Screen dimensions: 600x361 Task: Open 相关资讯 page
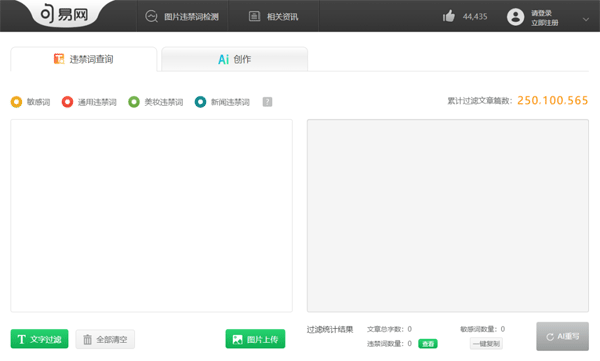[x=273, y=16]
